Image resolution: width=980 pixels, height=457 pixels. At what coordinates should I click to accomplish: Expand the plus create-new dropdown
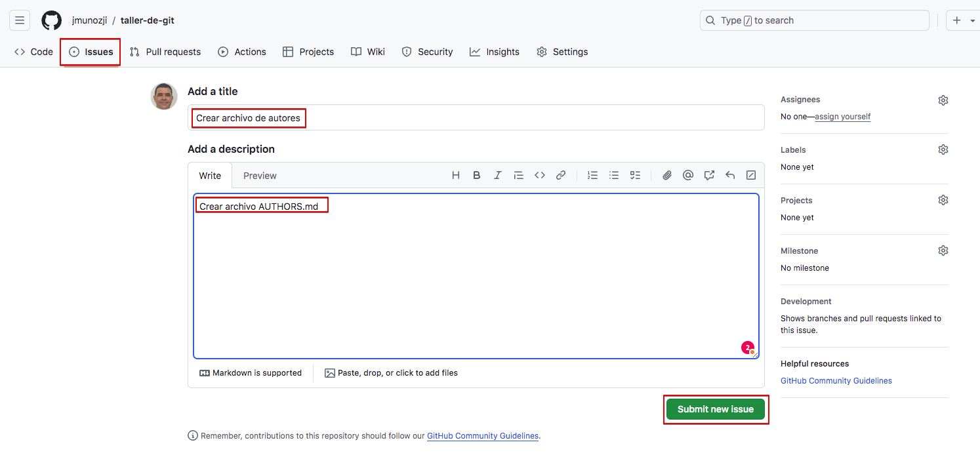[x=962, y=20]
